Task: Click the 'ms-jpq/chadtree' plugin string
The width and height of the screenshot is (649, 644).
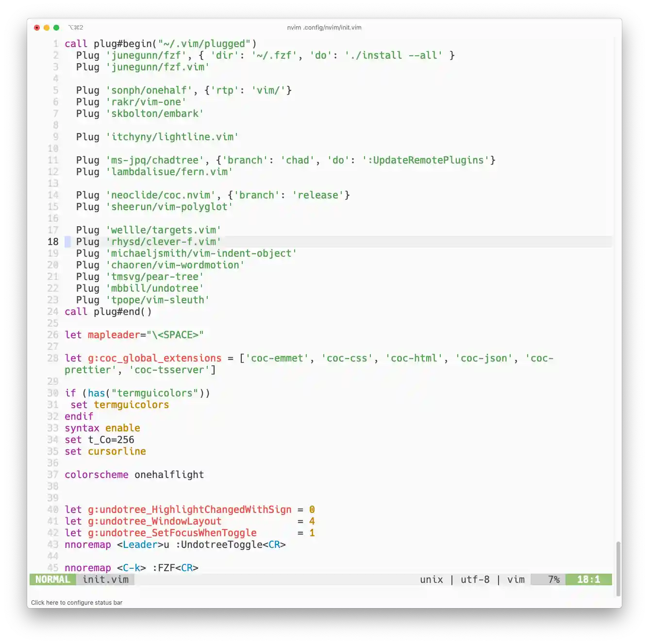Action: pos(155,160)
